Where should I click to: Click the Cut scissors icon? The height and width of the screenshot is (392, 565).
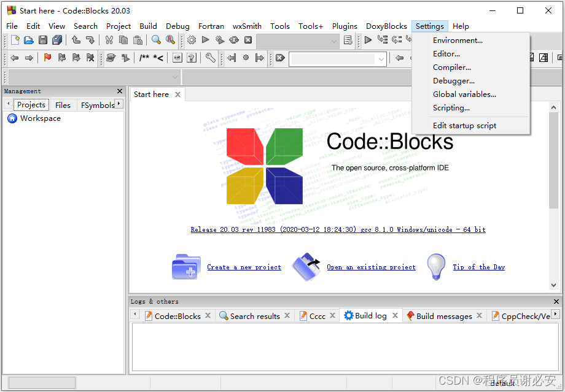(x=109, y=40)
